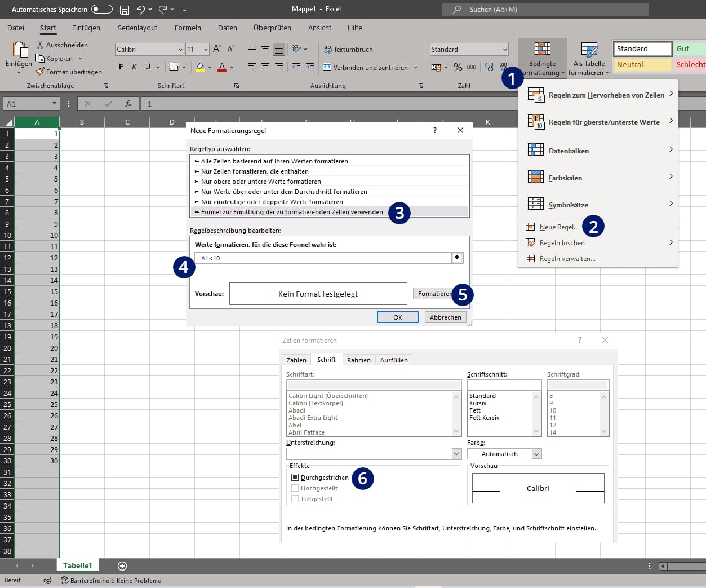Image resolution: width=706 pixels, height=588 pixels.
Task: Click the Undo arrow icon
Action: pos(141,9)
